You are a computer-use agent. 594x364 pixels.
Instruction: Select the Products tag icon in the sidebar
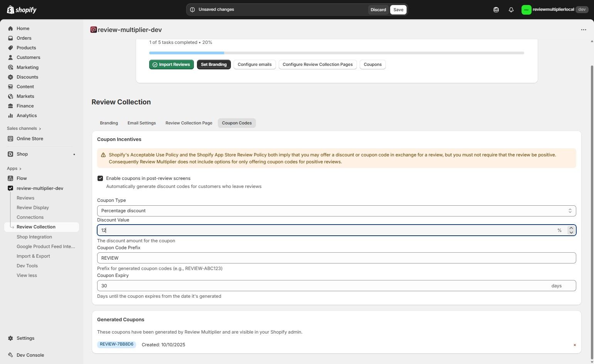click(x=10, y=47)
